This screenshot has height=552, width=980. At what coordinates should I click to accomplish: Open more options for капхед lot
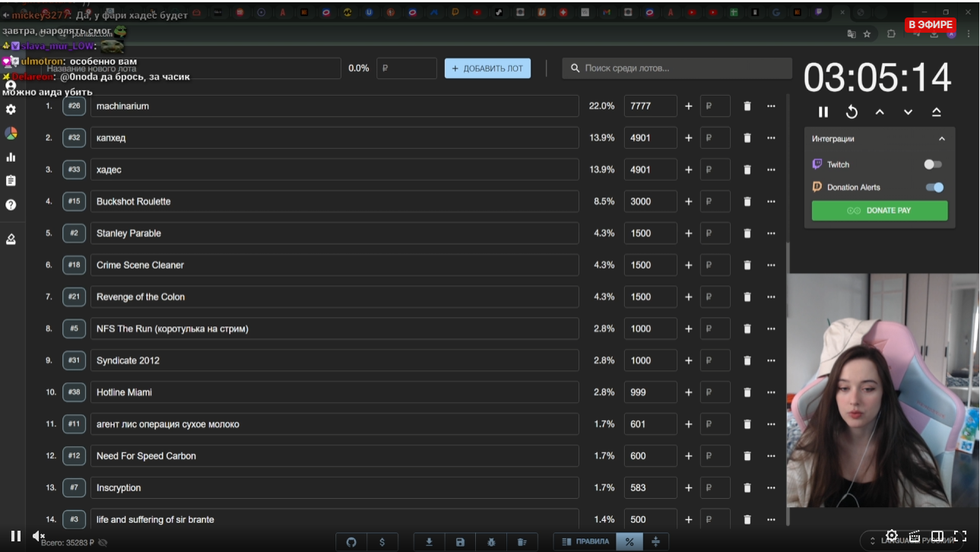click(771, 138)
